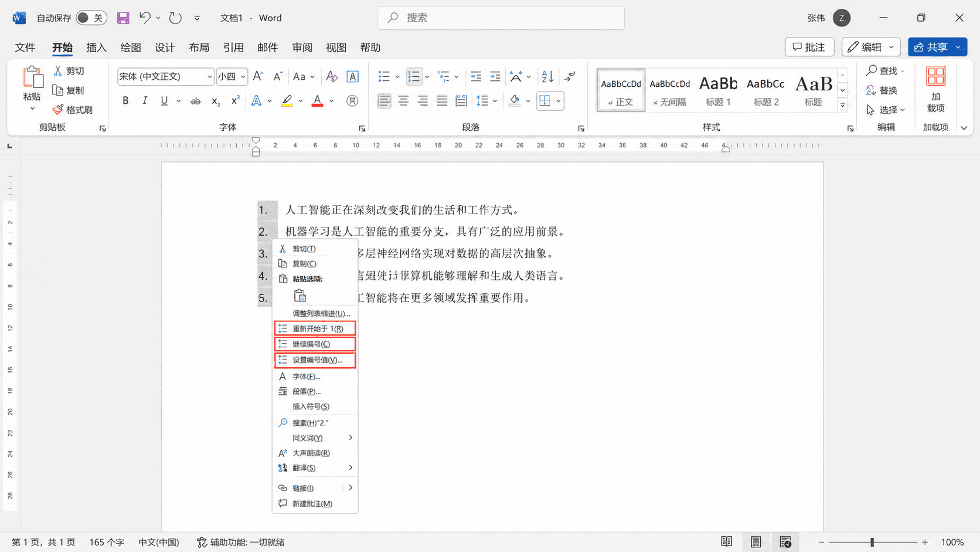Open highlight color dropdown arrow
Viewport: 980px width, 552px height.
pyautogui.click(x=301, y=101)
